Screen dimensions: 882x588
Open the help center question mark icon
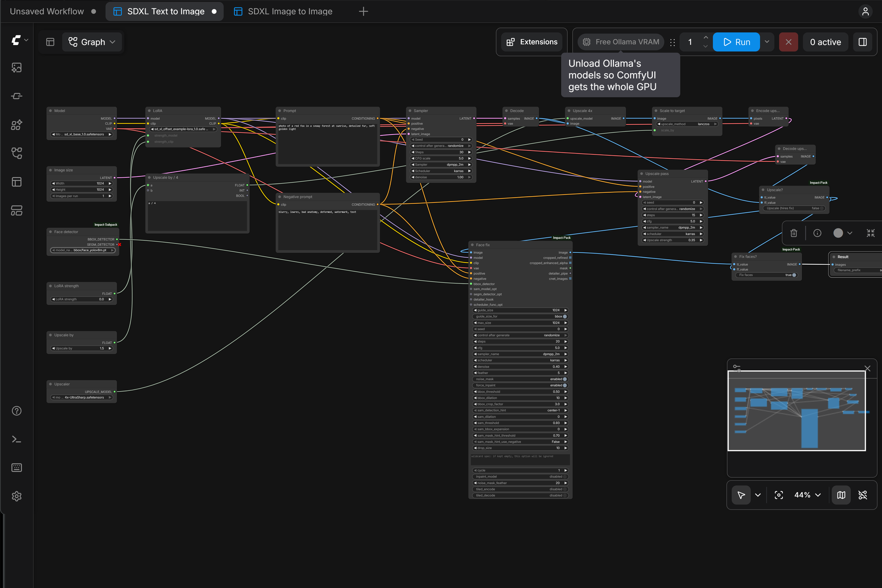17,411
